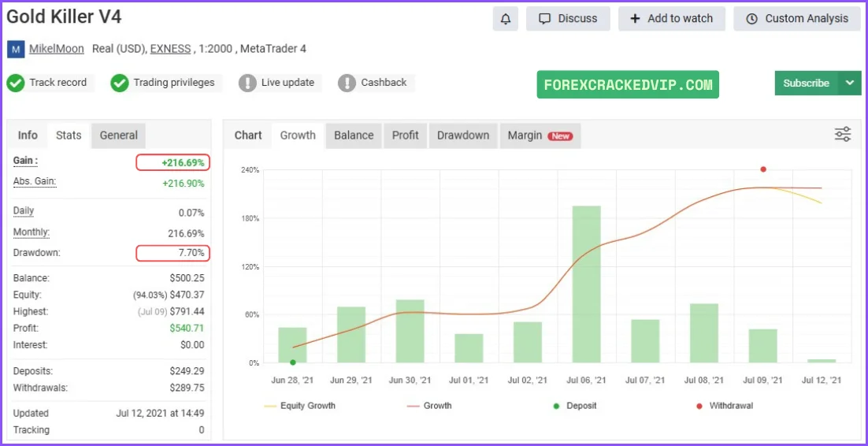Click the Track record green checkmark
868x446 pixels.
[16, 83]
